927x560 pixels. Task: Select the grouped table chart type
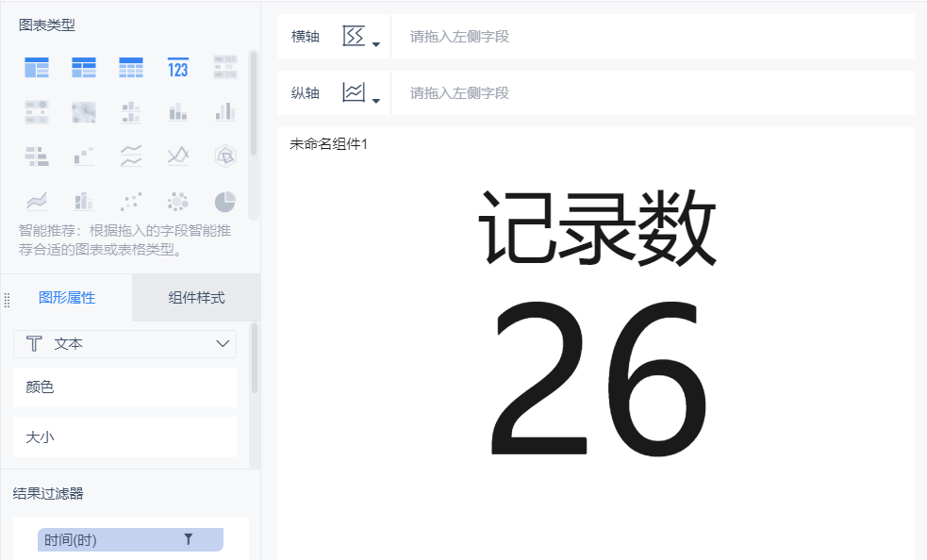coord(37,68)
